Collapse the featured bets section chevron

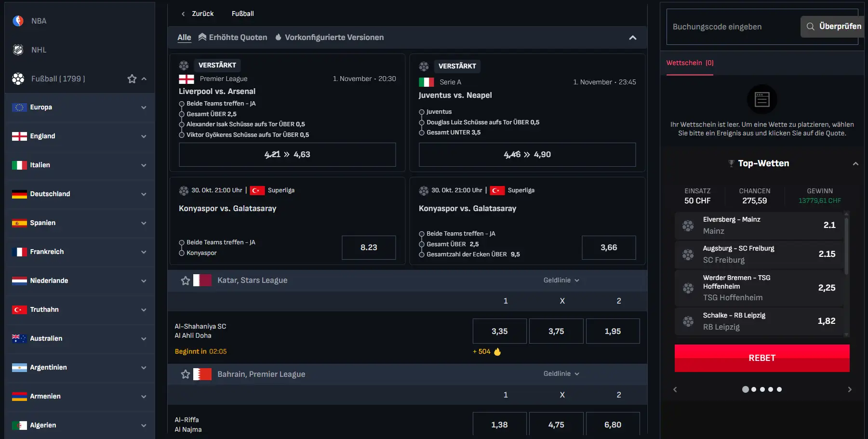633,38
